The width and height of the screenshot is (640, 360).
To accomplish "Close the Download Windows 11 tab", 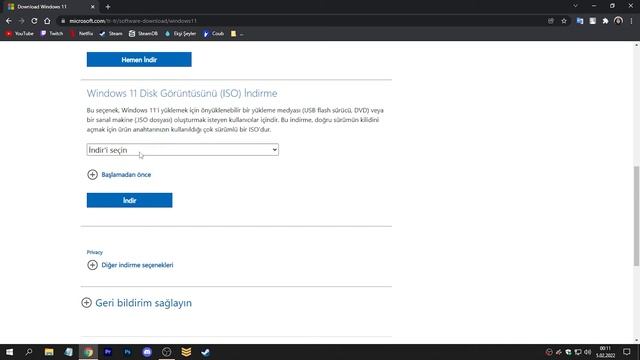I will (x=93, y=7).
